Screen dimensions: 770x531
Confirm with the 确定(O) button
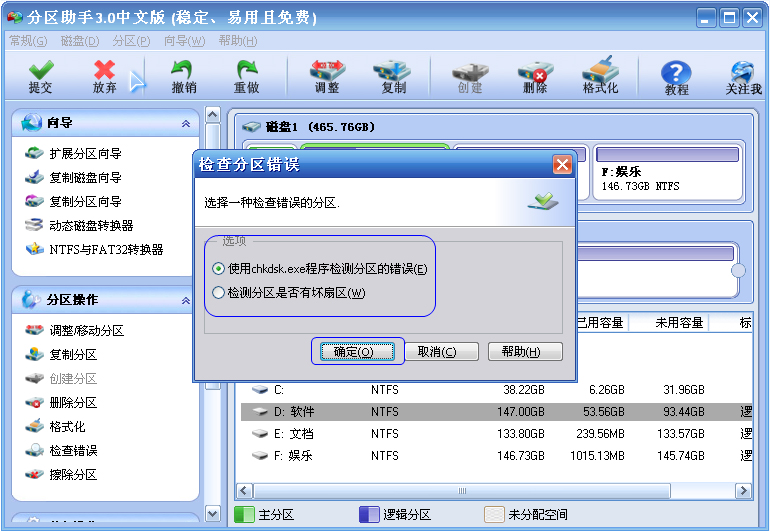357,352
